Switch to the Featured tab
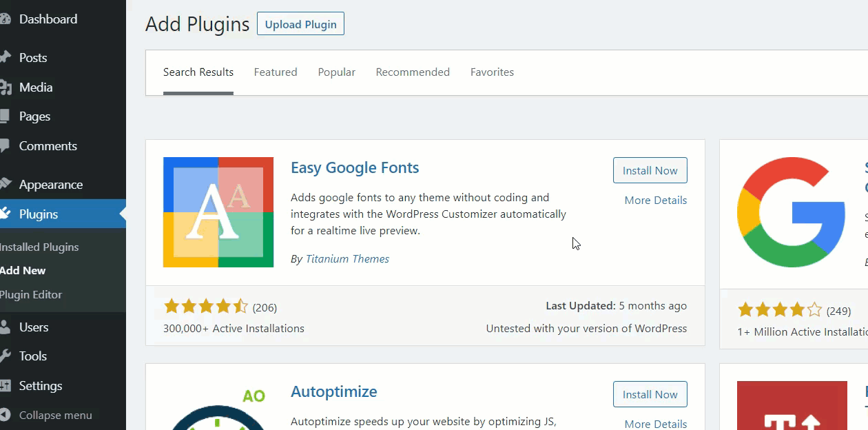Screen dimensions: 868x430 coord(276,72)
